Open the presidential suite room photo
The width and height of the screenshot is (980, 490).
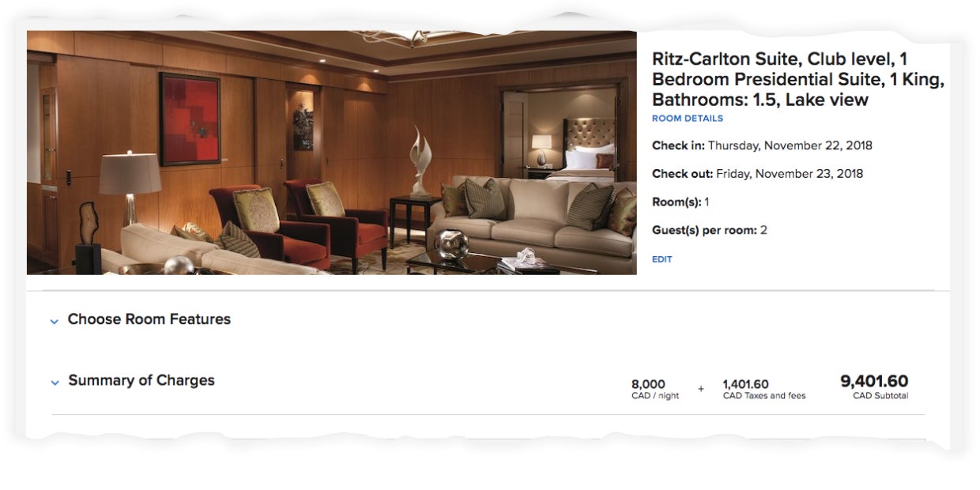(332, 153)
